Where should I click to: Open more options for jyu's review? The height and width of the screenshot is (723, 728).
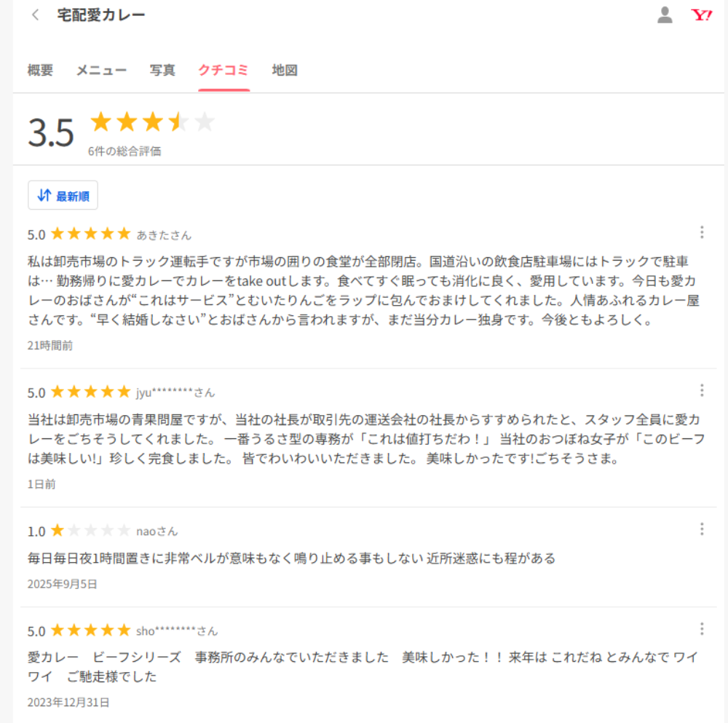click(x=702, y=390)
